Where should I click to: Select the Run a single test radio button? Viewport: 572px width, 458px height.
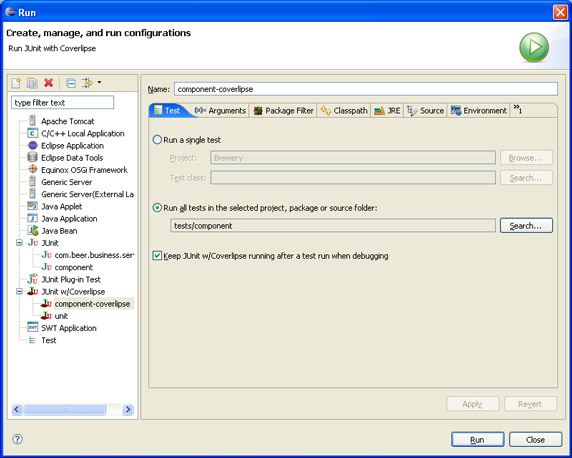[157, 140]
